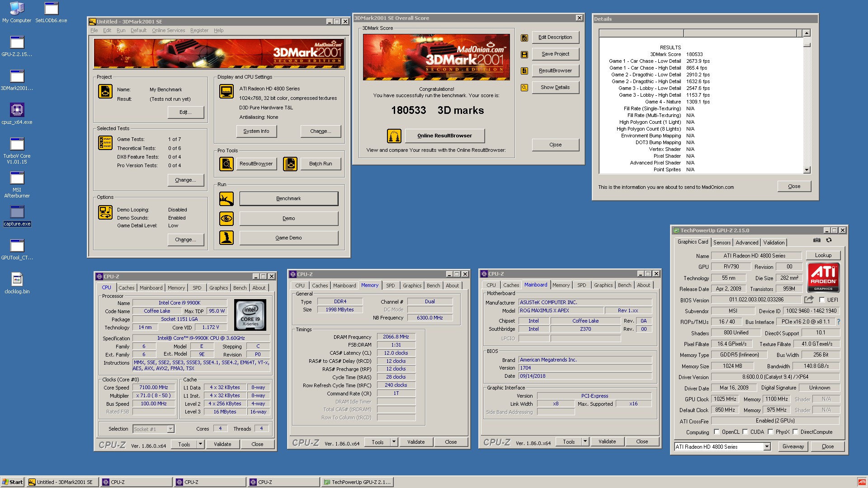Image resolution: width=868 pixels, height=488 pixels.
Task: Switch to the SPD tab in CPU-Z Memory window
Action: click(391, 286)
